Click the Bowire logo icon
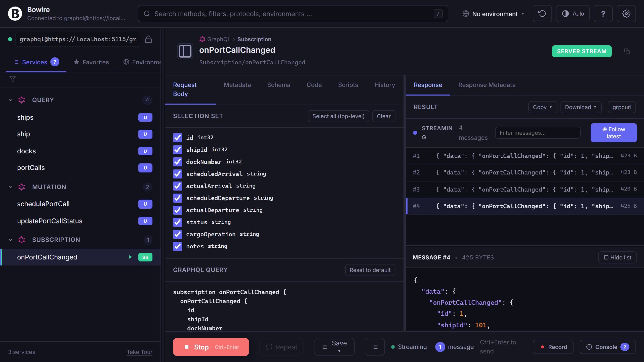The height and width of the screenshot is (362, 644). (15, 14)
